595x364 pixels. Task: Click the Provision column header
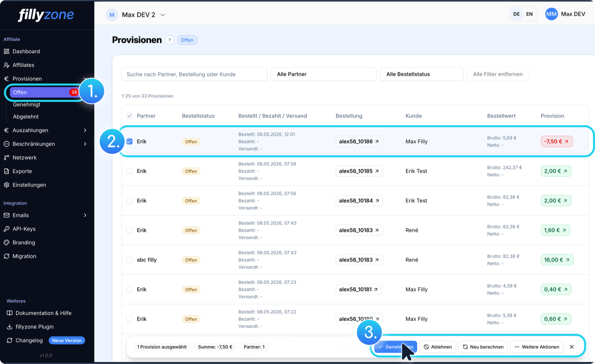pos(553,116)
